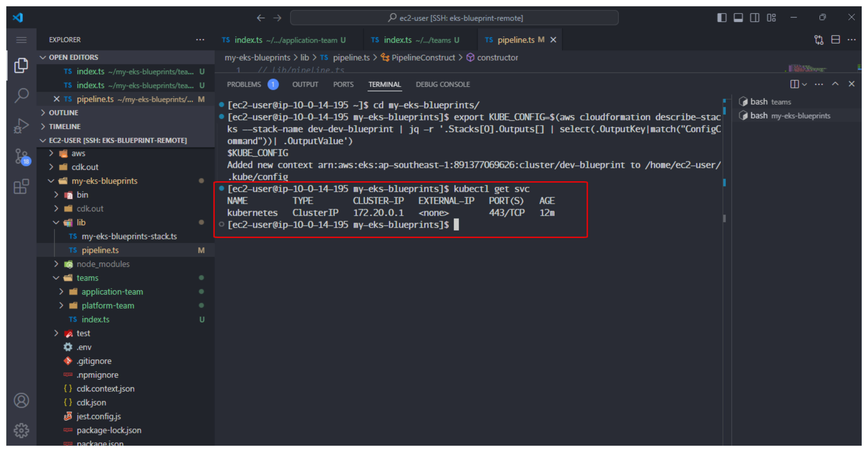Open package-lock.json file
Viewport: 868px width, 452px height.
point(125,430)
